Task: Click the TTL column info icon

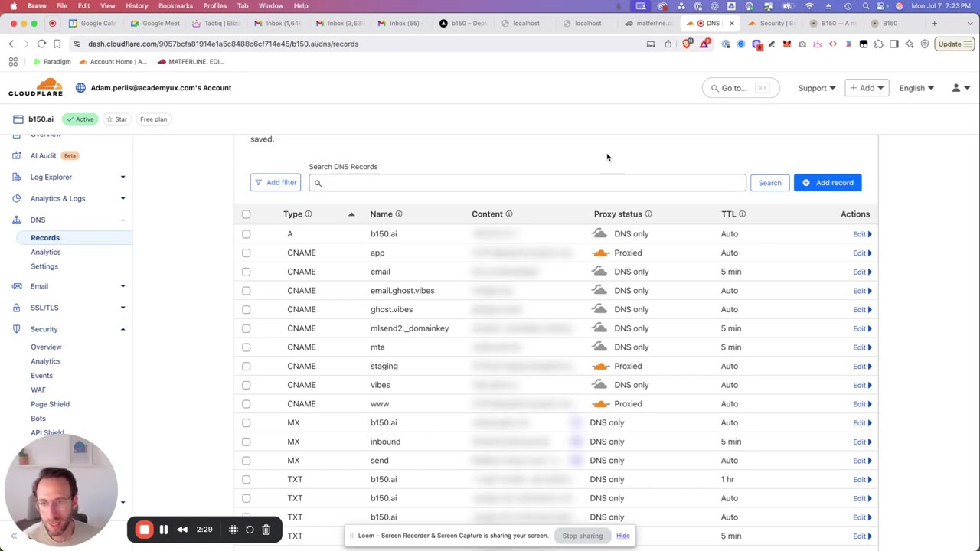Action: [x=742, y=214]
